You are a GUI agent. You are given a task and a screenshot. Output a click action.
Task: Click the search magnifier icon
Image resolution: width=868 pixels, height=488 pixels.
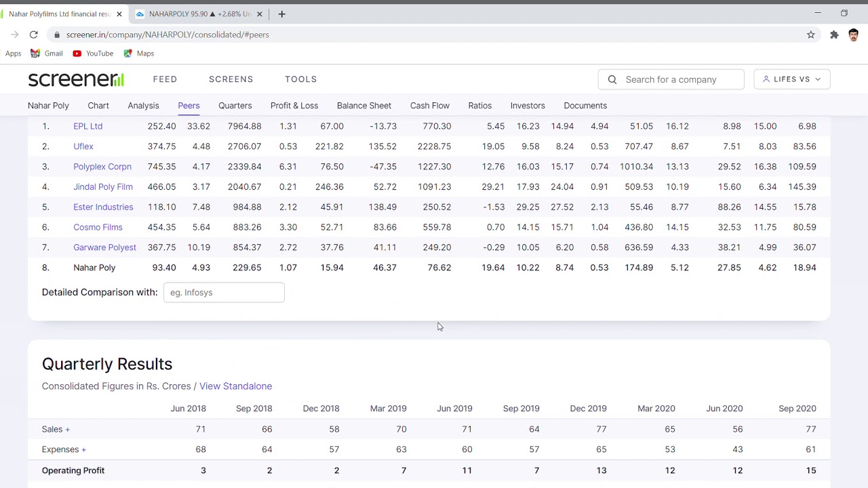pyautogui.click(x=612, y=79)
